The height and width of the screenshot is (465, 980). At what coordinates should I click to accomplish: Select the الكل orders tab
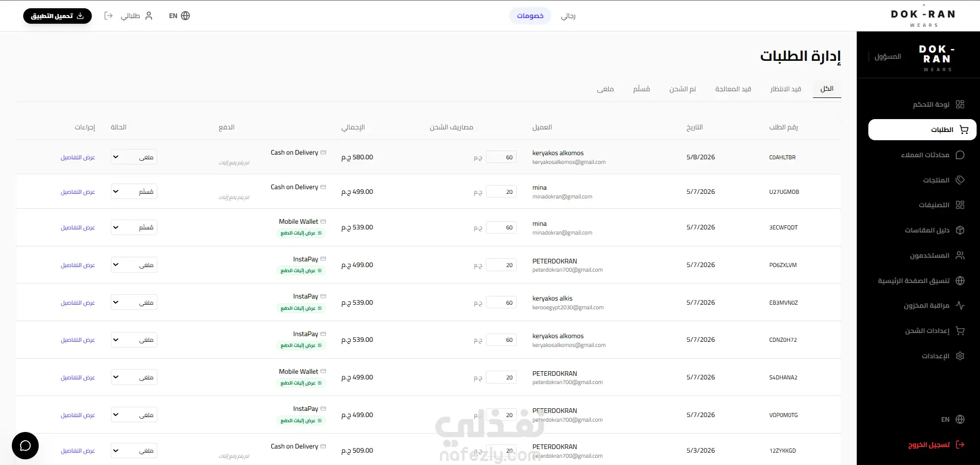tap(827, 89)
